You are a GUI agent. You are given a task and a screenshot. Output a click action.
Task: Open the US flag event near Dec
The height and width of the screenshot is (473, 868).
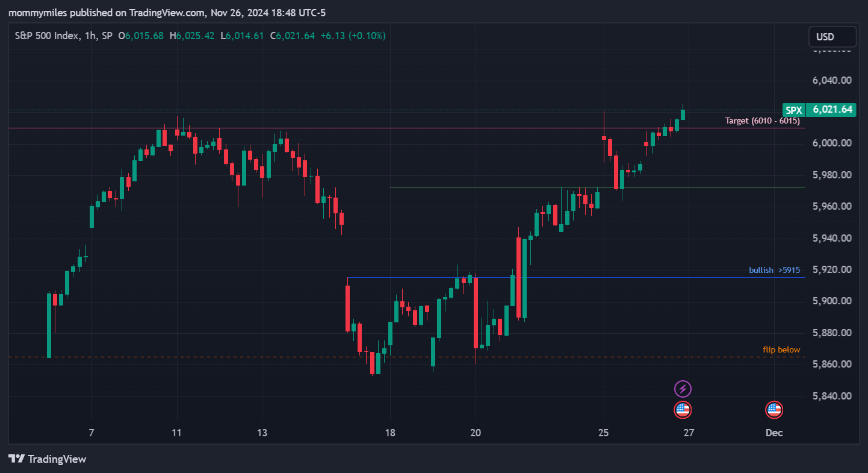774,410
